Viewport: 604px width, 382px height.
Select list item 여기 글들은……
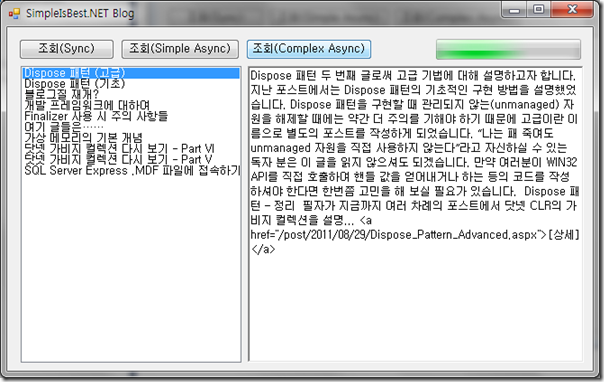tap(131, 127)
